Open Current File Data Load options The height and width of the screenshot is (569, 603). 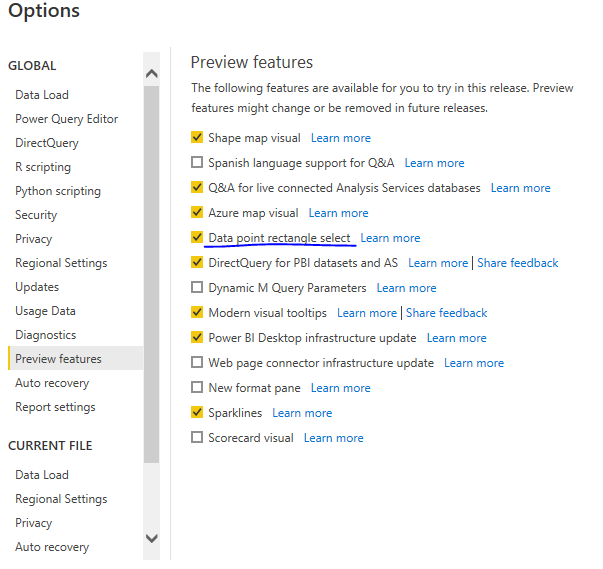coord(42,475)
